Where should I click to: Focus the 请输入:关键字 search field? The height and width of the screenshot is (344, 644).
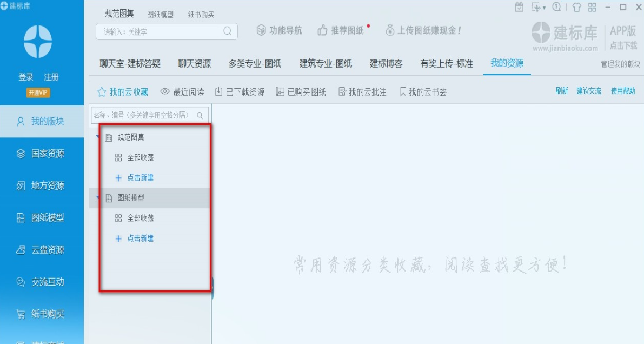coord(167,32)
